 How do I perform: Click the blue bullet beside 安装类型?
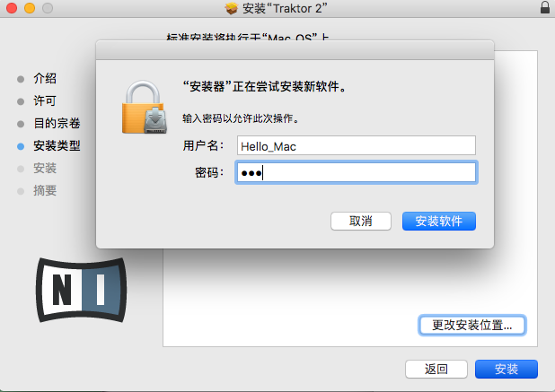[x=21, y=146]
